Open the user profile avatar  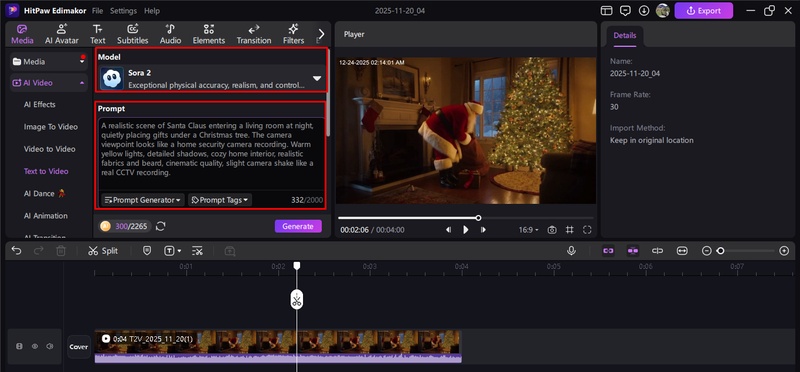coord(662,11)
